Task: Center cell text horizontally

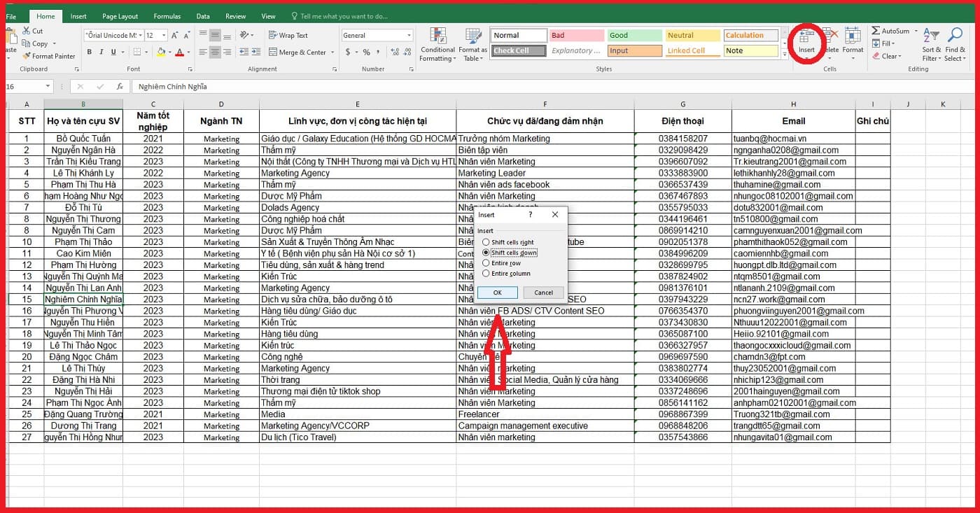Action: point(216,52)
